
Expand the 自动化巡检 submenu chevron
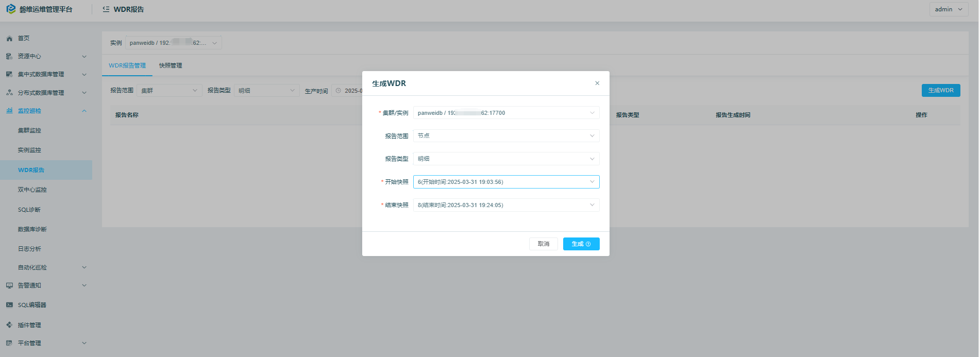pos(85,267)
